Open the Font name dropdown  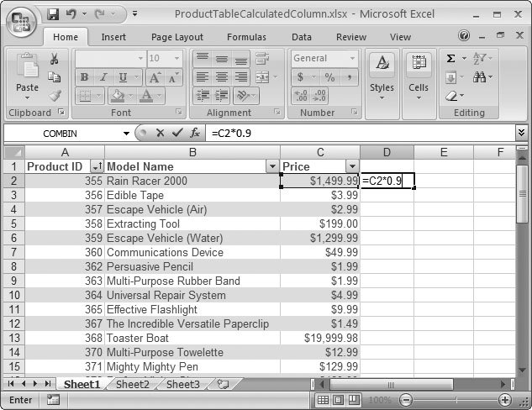pyautogui.click(x=140, y=58)
